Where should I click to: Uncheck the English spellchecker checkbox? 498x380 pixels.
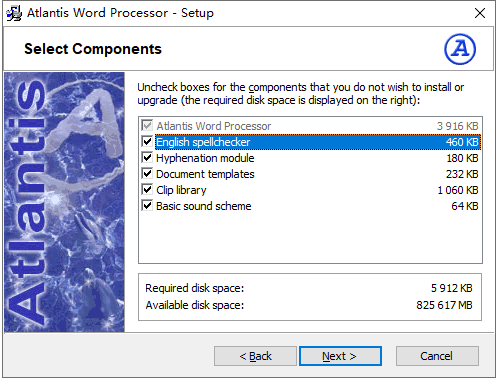pos(147,142)
